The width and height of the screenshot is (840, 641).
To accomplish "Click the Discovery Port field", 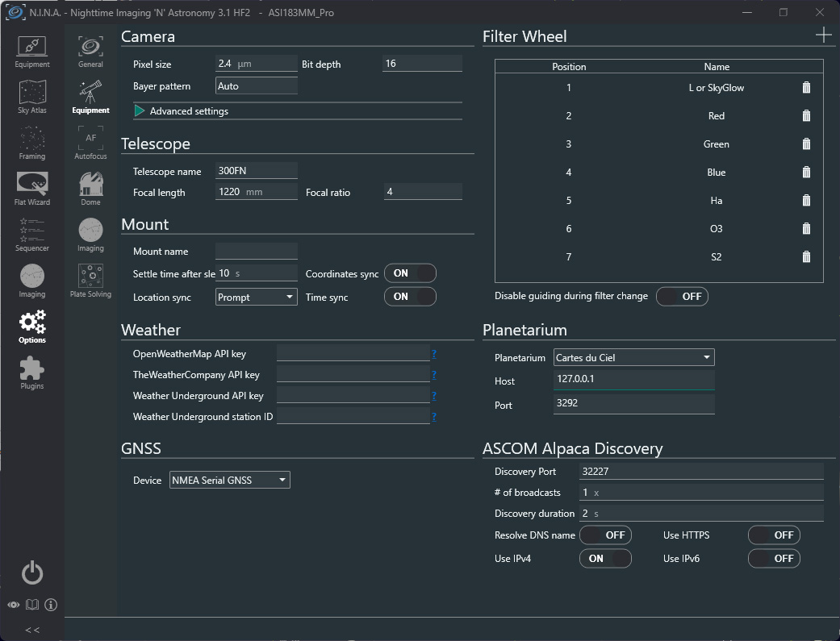I will pos(701,471).
